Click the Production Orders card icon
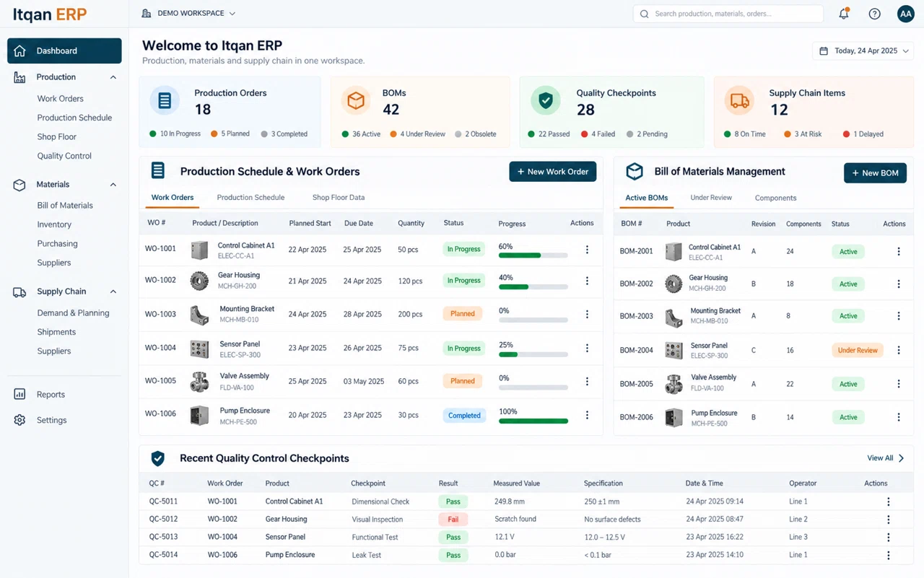 [165, 101]
